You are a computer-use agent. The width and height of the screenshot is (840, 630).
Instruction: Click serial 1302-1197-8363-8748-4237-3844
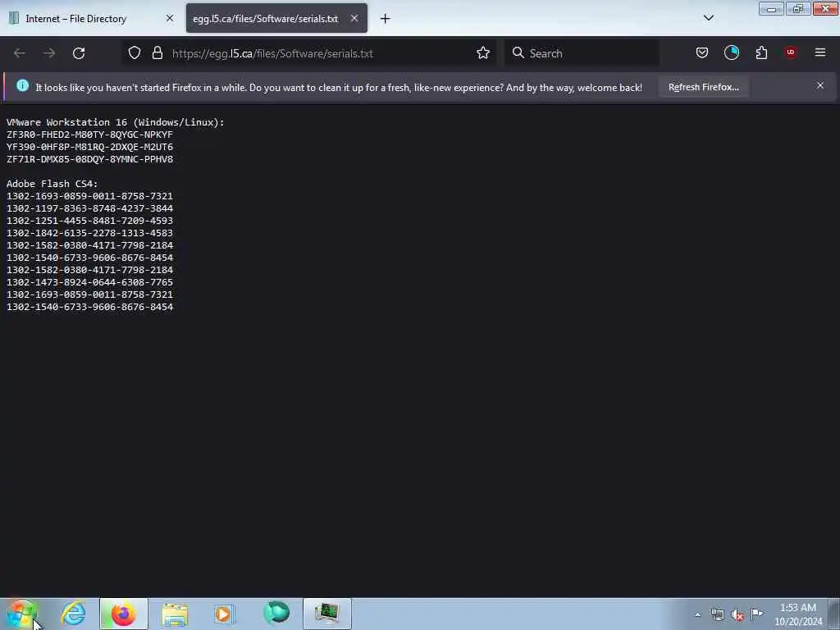pos(89,209)
